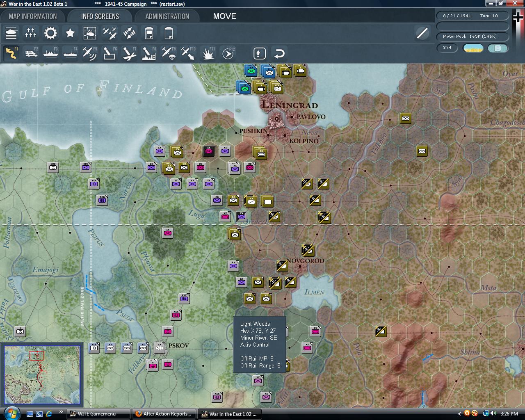The width and height of the screenshot is (525, 420).
Task: Click War in the East taskbar button
Action: click(x=230, y=414)
